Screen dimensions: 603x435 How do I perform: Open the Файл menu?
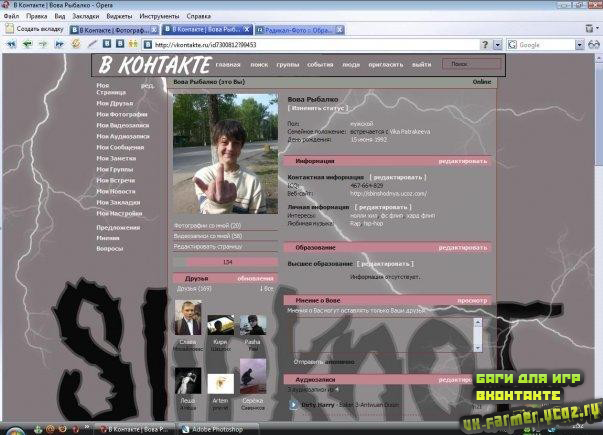coord(12,16)
